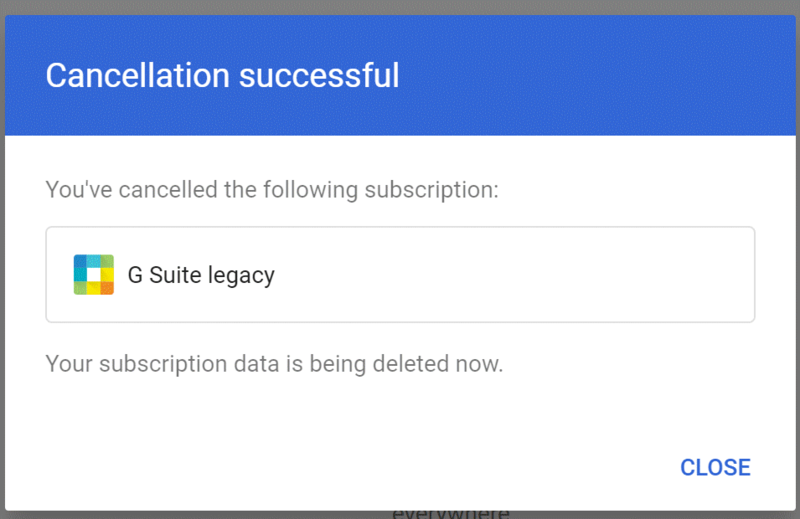This screenshot has width=800, height=519.
Task: Click 'You've cancelled the following subscription' text
Action: pos(272,189)
